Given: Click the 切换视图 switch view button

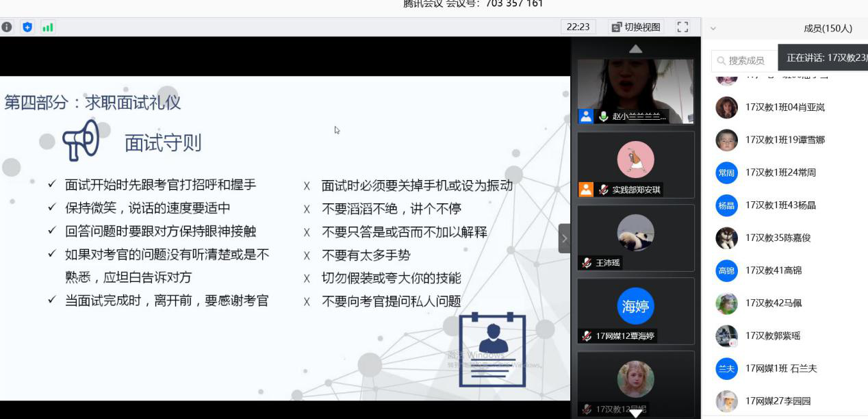Looking at the screenshot, I should [636, 27].
